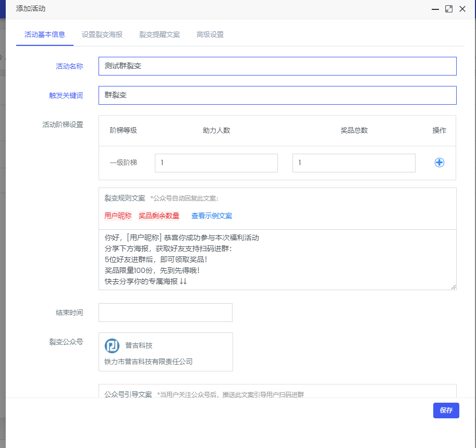This screenshot has width=476, height=448.
Task: Go to 裂变提醒文案 tab
Action: (160, 34)
